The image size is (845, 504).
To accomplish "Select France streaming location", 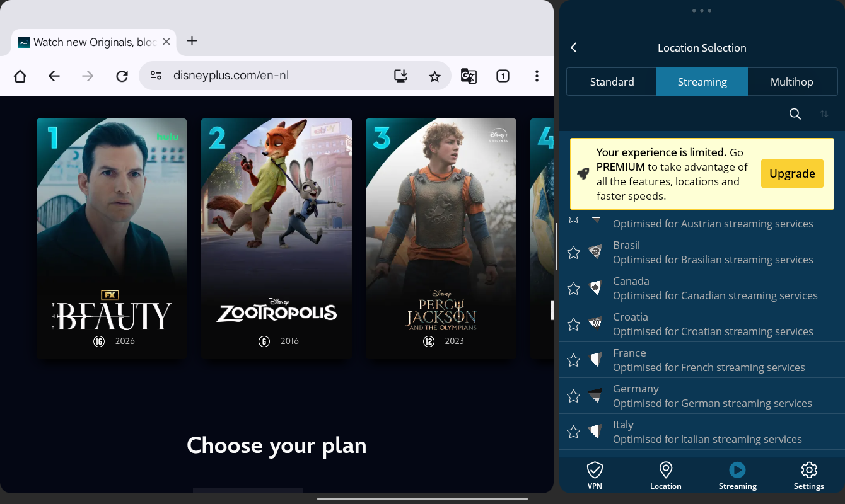I will click(702, 360).
